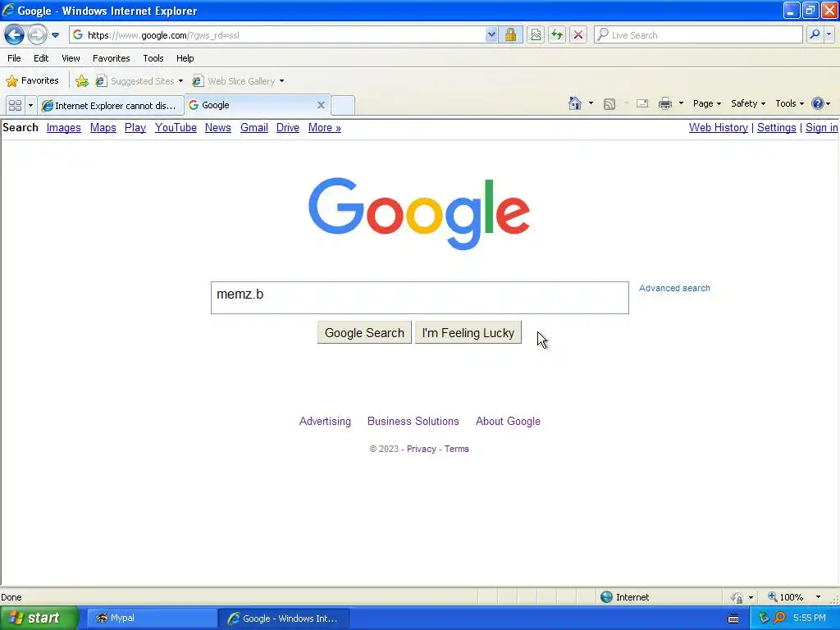The image size is (840, 630).
Task: Open Web Slice Gallery dropdown
Action: [238, 81]
